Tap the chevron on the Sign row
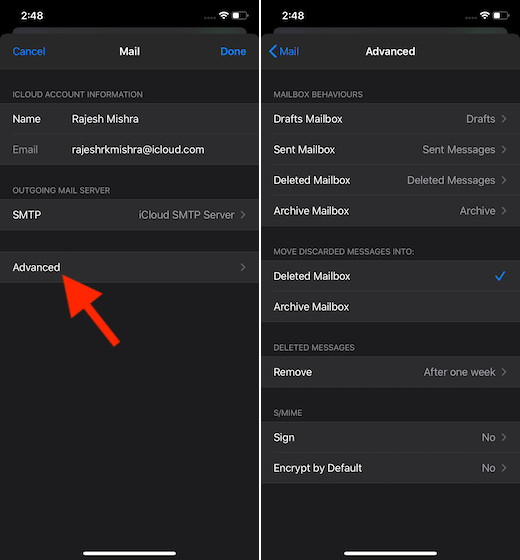This screenshot has height=560, width=520. pyautogui.click(x=504, y=438)
